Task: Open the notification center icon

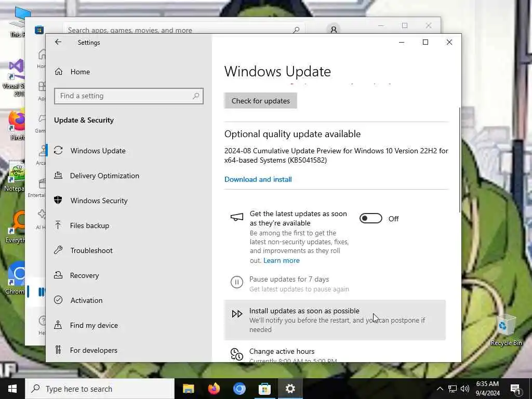Action: click(515, 389)
